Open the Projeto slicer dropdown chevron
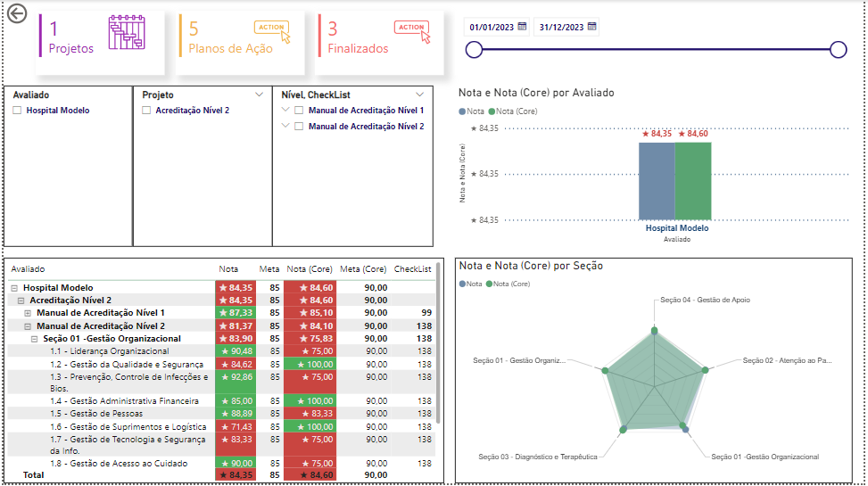 [259, 94]
